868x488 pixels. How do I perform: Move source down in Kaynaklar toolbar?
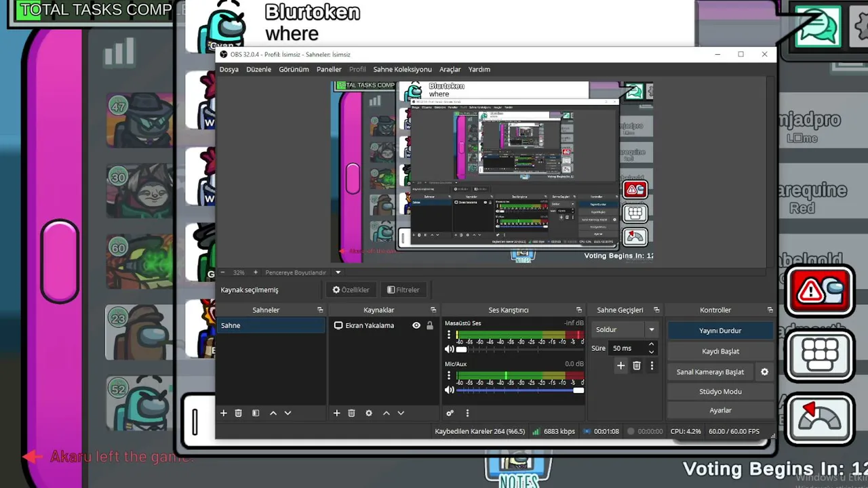click(x=401, y=413)
